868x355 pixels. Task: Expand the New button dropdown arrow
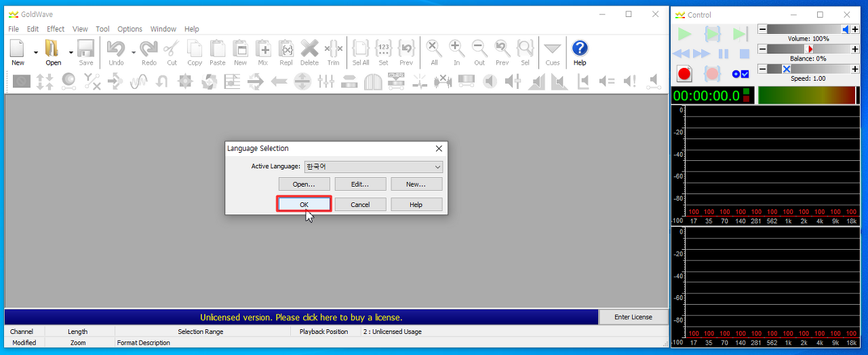(x=36, y=52)
